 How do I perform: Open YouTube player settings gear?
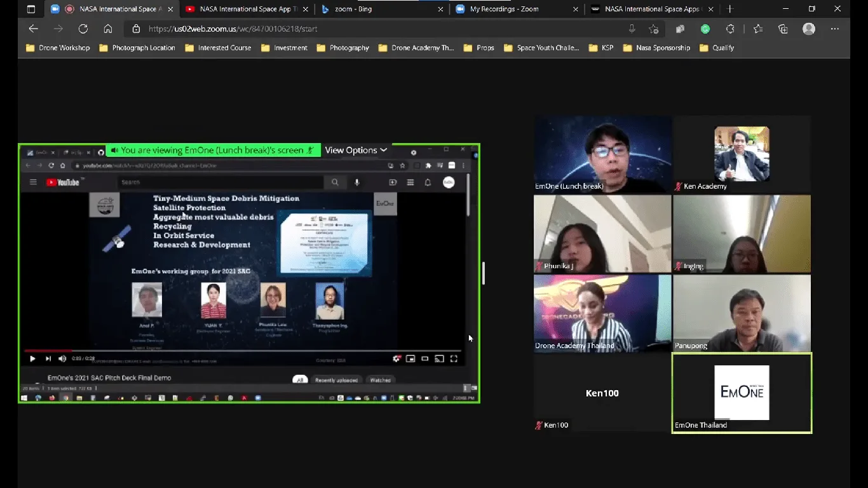[397, 359]
